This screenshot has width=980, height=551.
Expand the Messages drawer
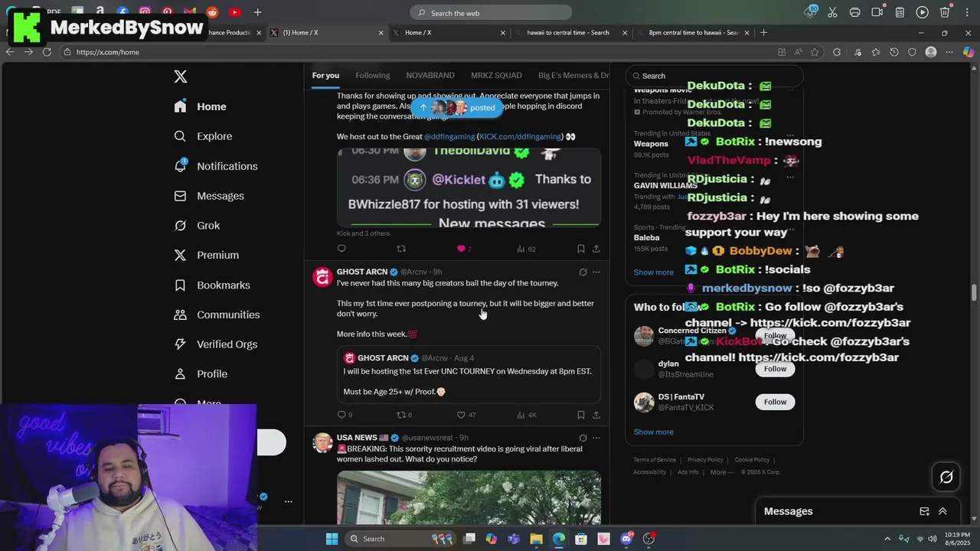pyautogui.click(x=942, y=511)
